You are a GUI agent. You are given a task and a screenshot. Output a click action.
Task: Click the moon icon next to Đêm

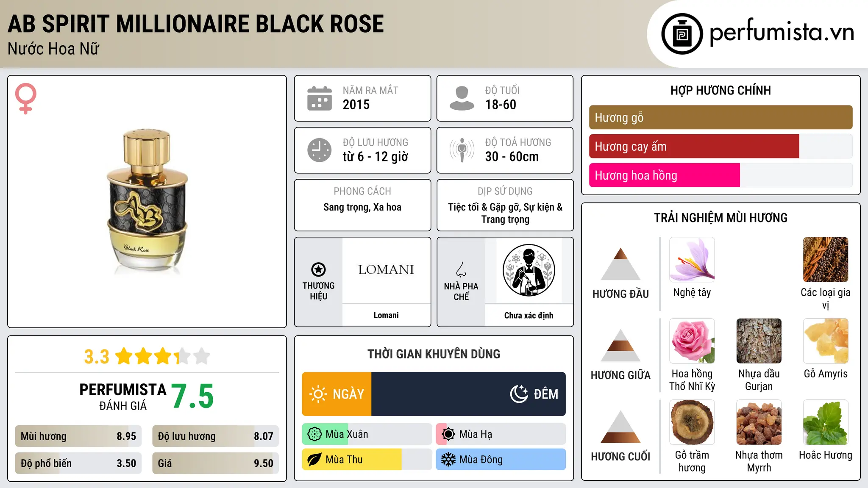tap(519, 394)
